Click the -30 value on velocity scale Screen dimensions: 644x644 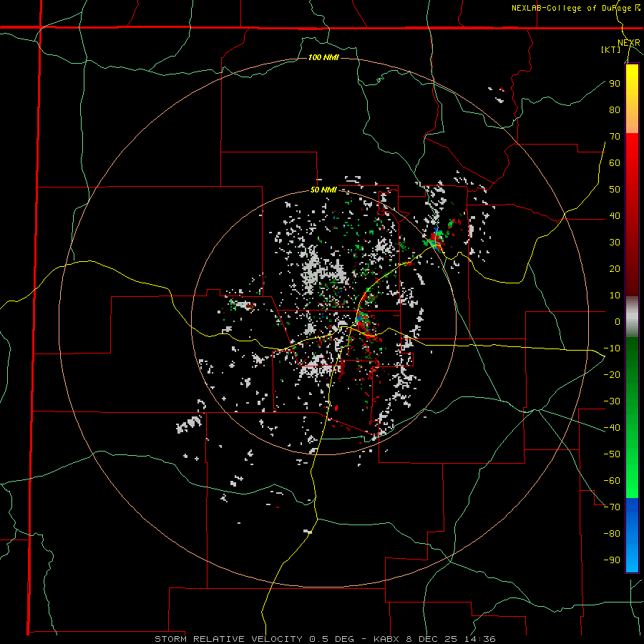coord(612,401)
